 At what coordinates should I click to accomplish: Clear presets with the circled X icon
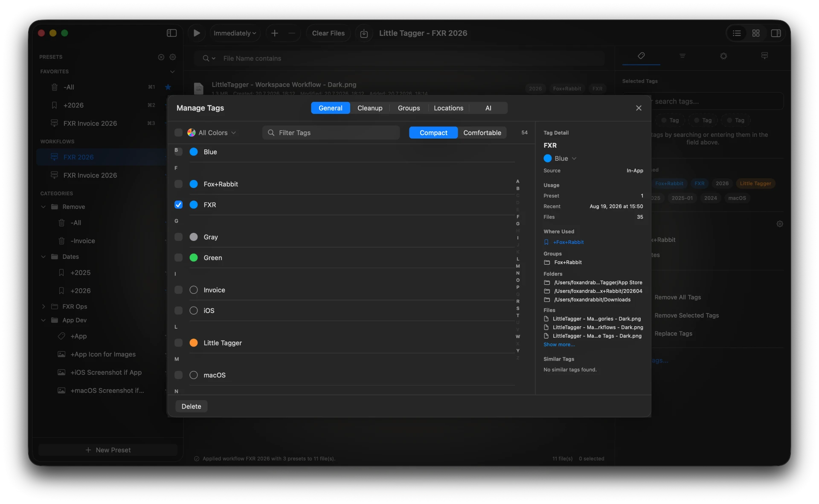pos(161,57)
